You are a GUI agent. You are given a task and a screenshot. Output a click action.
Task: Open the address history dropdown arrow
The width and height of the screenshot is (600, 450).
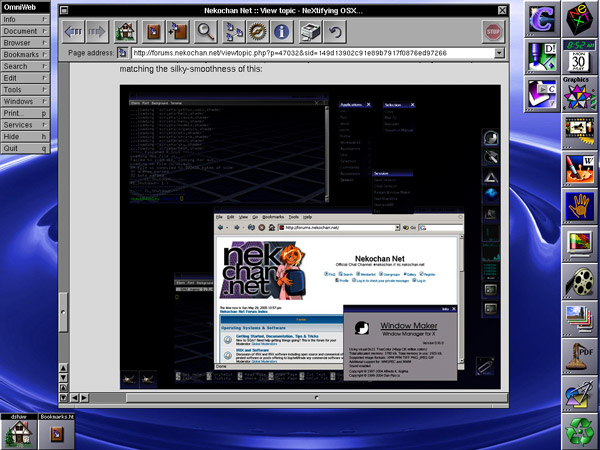tap(499, 53)
